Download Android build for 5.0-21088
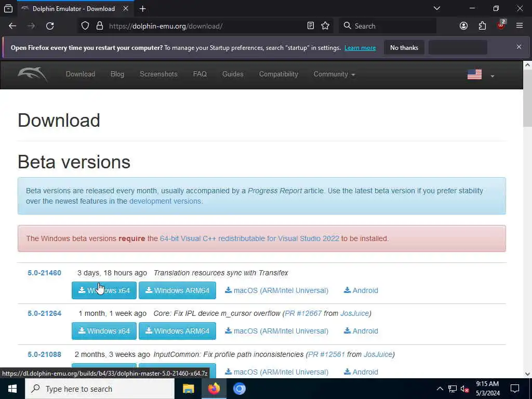 pyautogui.click(x=361, y=372)
